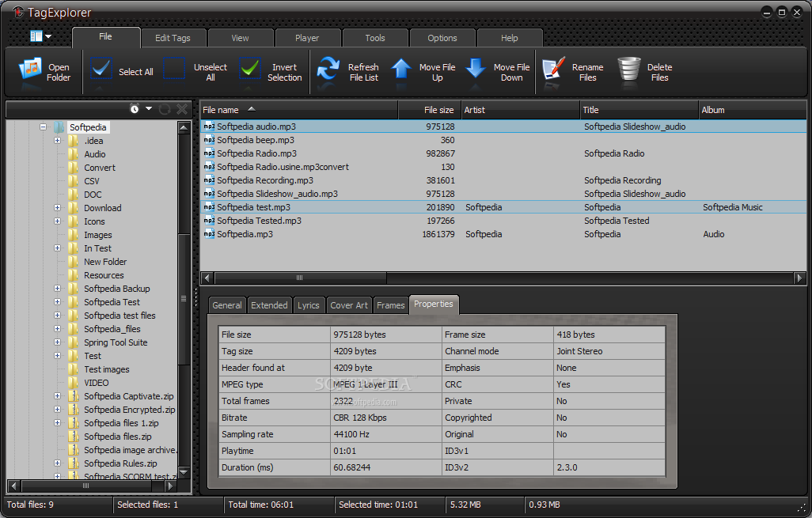Screen dimensions: 812x518
Task: Expand the Icons folder node
Action: [x=58, y=221]
